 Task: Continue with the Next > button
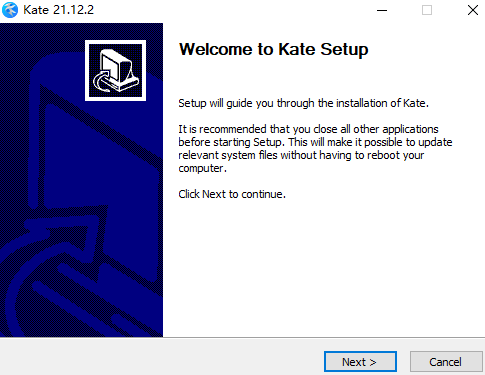tap(360, 361)
